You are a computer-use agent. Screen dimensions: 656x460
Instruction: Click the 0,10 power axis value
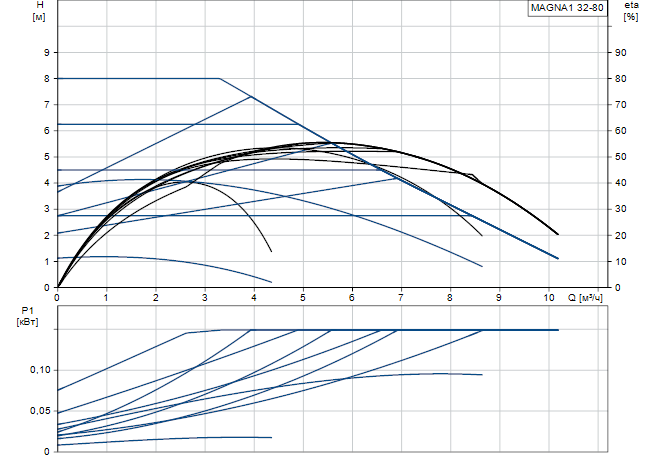pyautogui.click(x=40, y=370)
